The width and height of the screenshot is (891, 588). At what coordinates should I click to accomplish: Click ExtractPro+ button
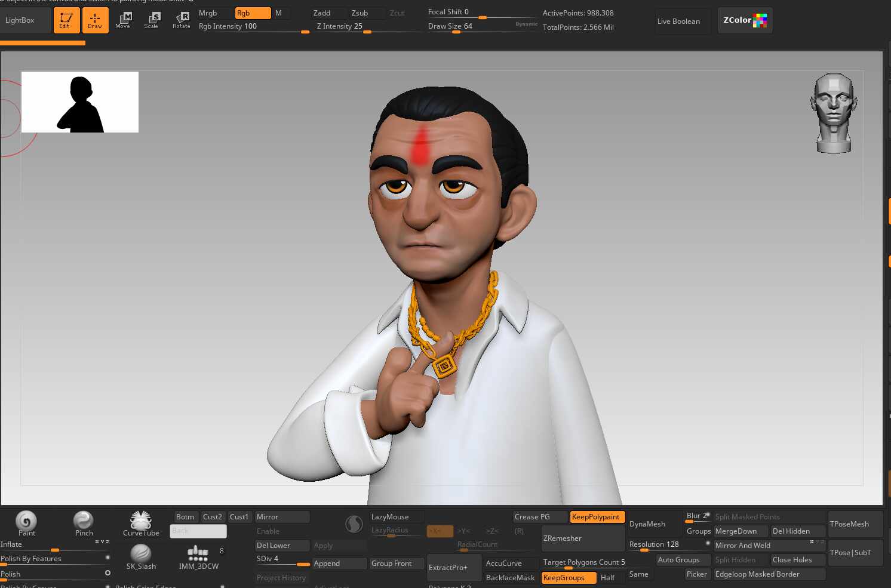(454, 568)
